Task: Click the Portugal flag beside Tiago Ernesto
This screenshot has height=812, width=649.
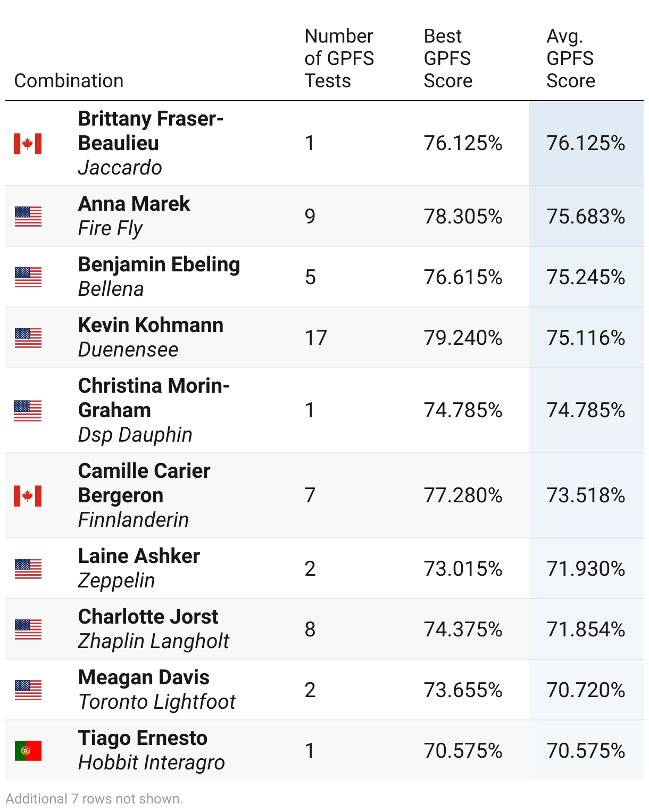Action: [28, 751]
